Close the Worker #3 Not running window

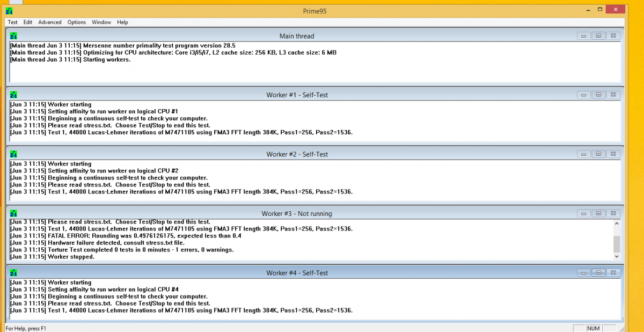pyautogui.click(x=614, y=213)
